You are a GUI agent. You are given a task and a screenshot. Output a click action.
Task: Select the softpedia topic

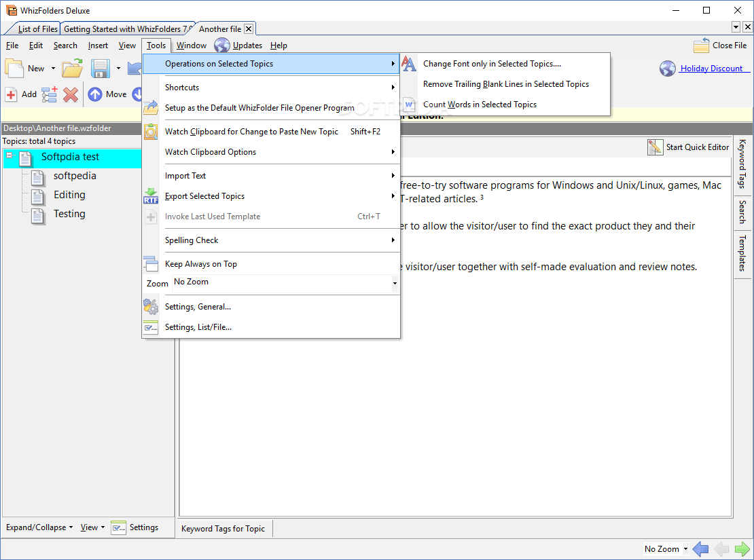click(75, 175)
